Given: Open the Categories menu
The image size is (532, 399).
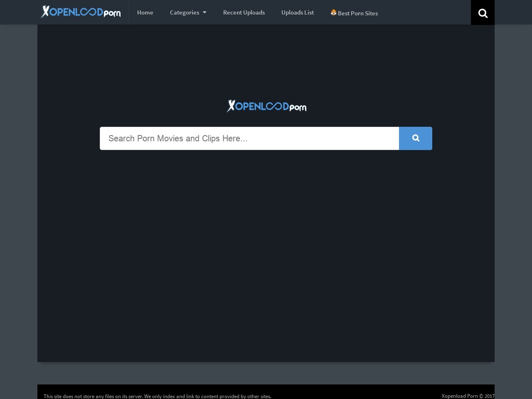Looking at the screenshot, I should tap(185, 12).
